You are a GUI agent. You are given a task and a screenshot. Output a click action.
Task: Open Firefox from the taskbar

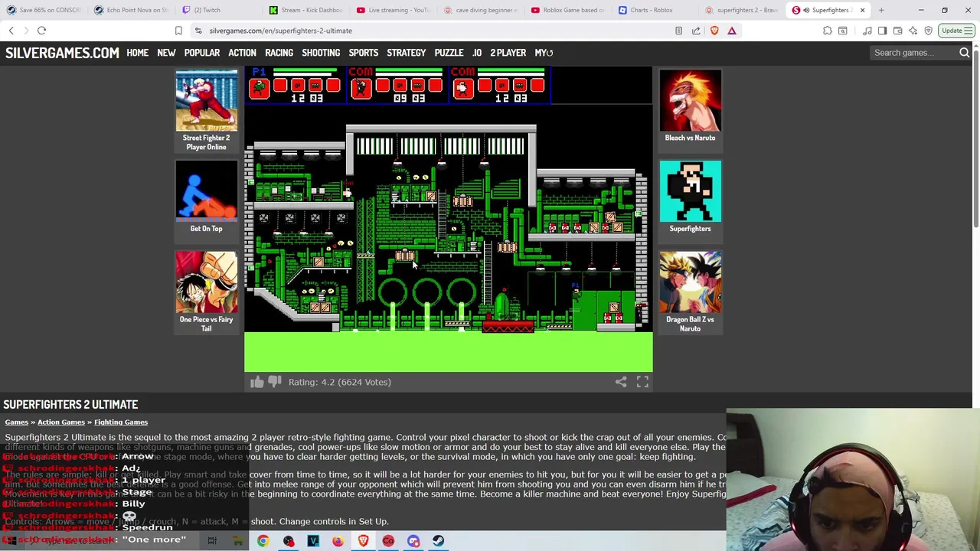[x=338, y=541]
